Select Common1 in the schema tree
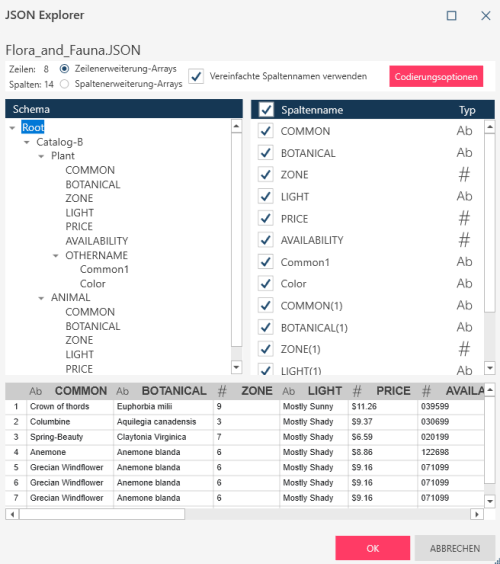The image size is (500, 564). 104,269
